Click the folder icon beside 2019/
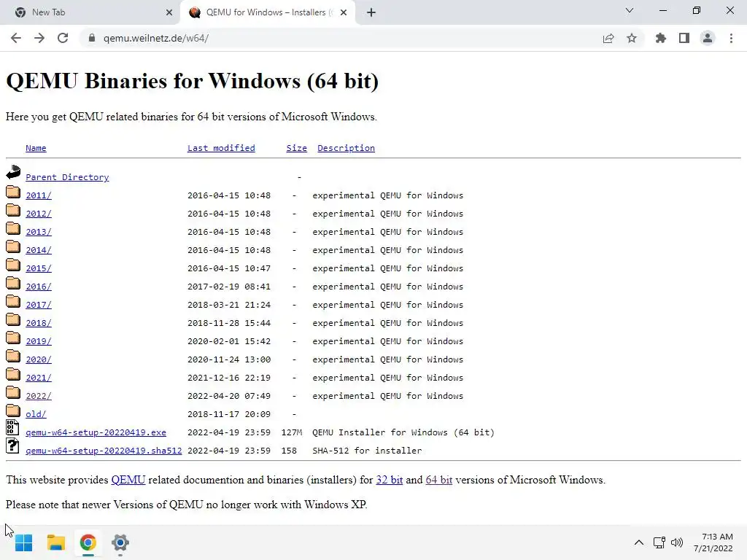The height and width of the screenshot is (560, 747). tap(13, 338)
